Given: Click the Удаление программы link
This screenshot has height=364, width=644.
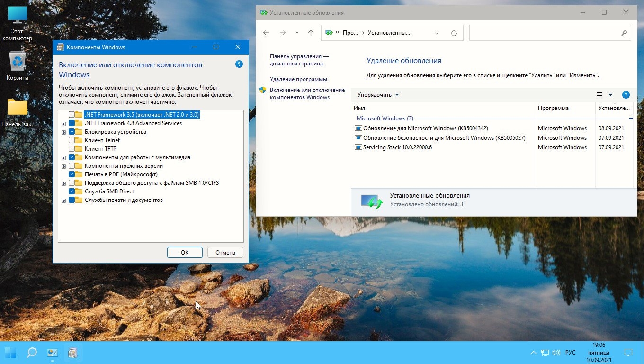Looking at the screenshot, I should pos(298,79).
